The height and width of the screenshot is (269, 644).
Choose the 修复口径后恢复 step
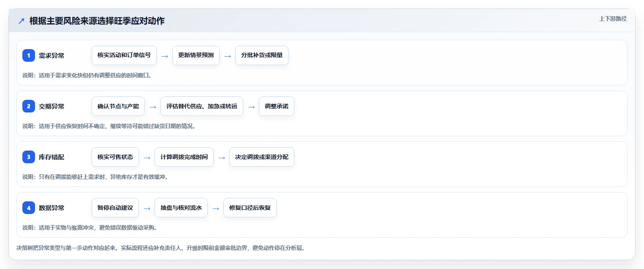click(x=250, y=208)
